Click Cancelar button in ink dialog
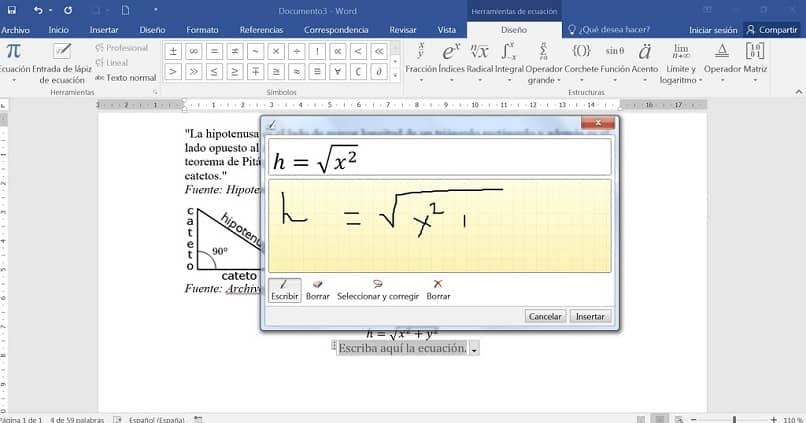Image resolution: width=806 pixels, height=423 pixels. tap(545, 316)
